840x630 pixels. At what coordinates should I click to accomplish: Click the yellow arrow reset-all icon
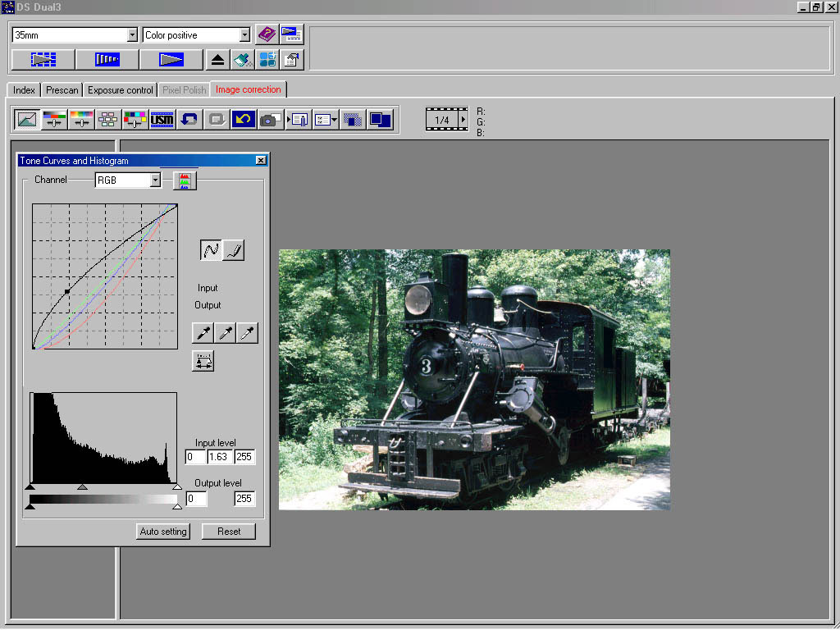(x=243, y=120)
